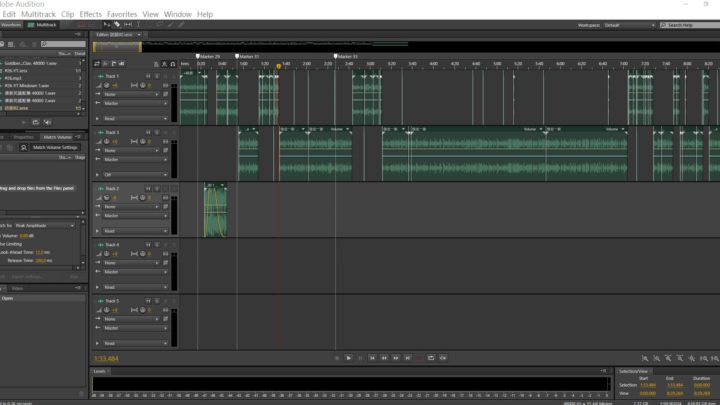Click the loop playback button
Screen dimensions: 720x405
click(x=431, y=357)
